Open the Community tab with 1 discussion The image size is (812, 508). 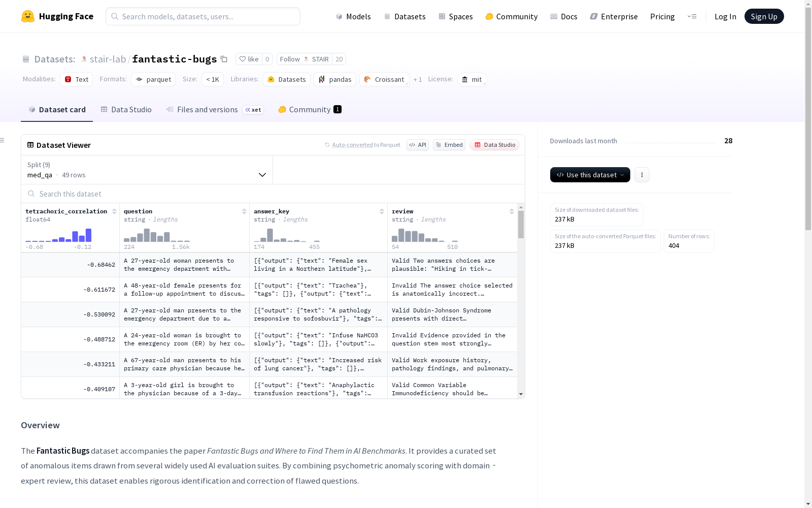click(x=310, y=109)
